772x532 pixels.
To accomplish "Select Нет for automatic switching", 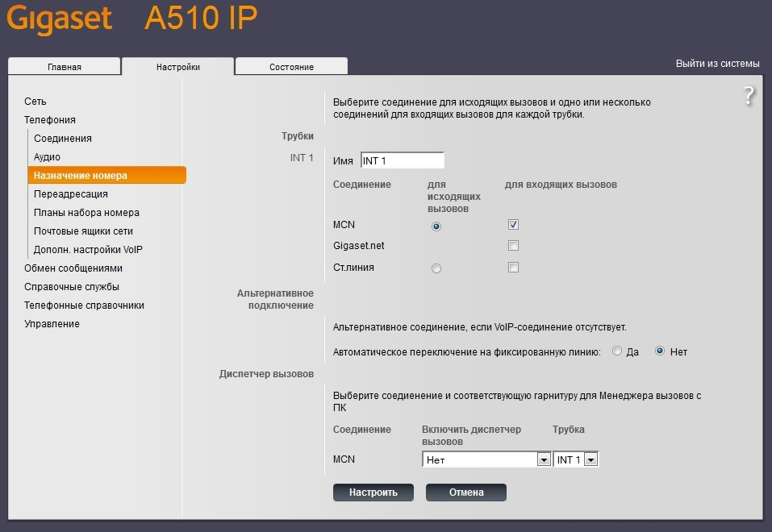I will (x=660, y=351).
